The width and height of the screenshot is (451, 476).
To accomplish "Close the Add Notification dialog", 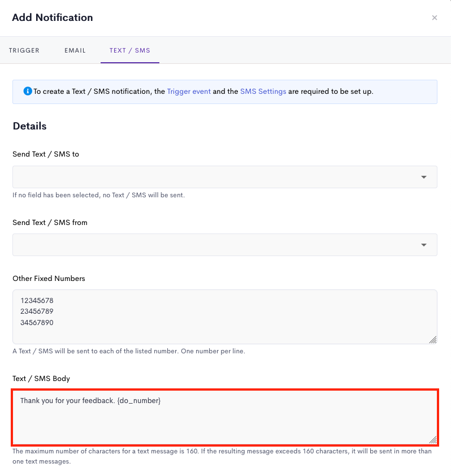I will click(x=434, y=18).
